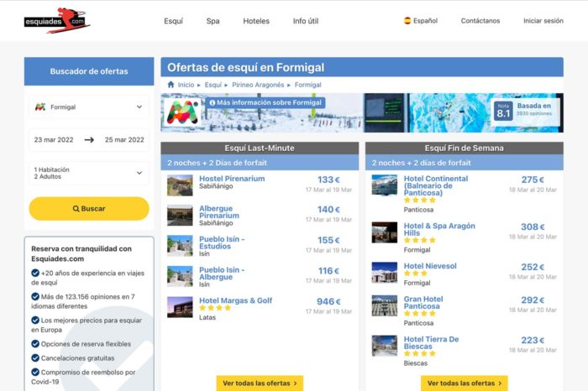
Task: Click the 275 € price
Action: 533,180
